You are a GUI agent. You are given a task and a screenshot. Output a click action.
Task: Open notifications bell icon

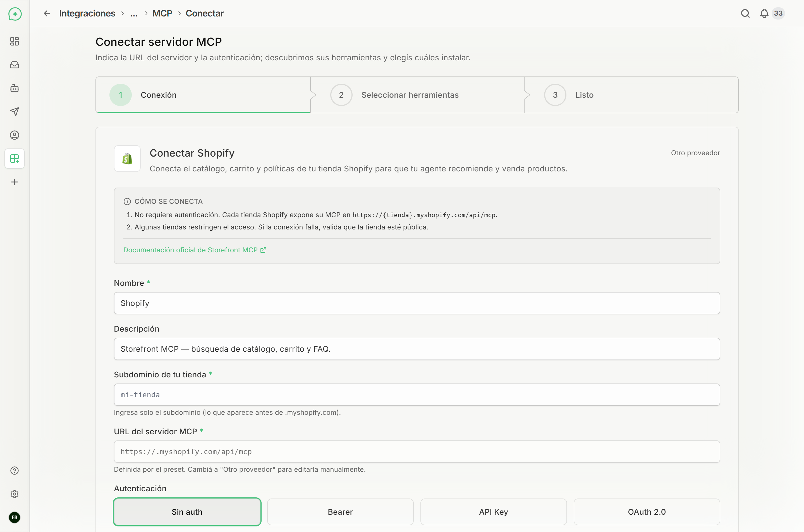pyautogui.click(x=764, y=13)
